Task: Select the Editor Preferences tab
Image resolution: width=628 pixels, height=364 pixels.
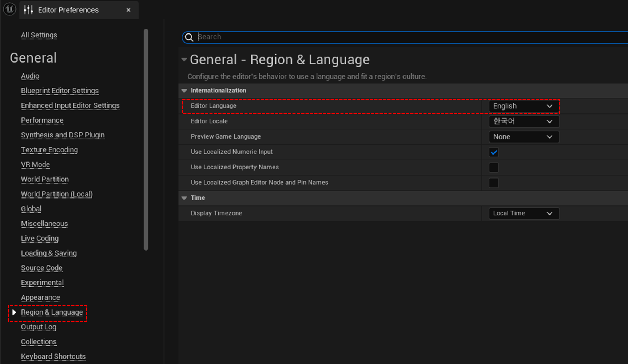Action: tap(79, 10)
